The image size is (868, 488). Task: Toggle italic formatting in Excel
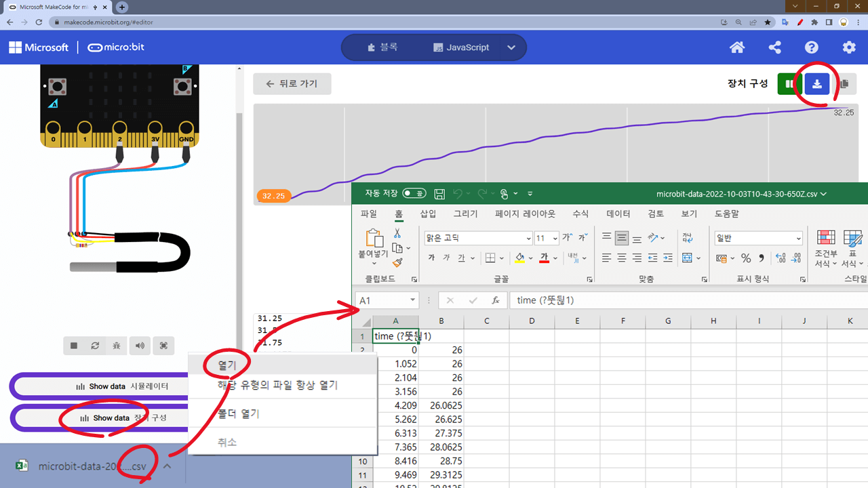click(446, 258)
